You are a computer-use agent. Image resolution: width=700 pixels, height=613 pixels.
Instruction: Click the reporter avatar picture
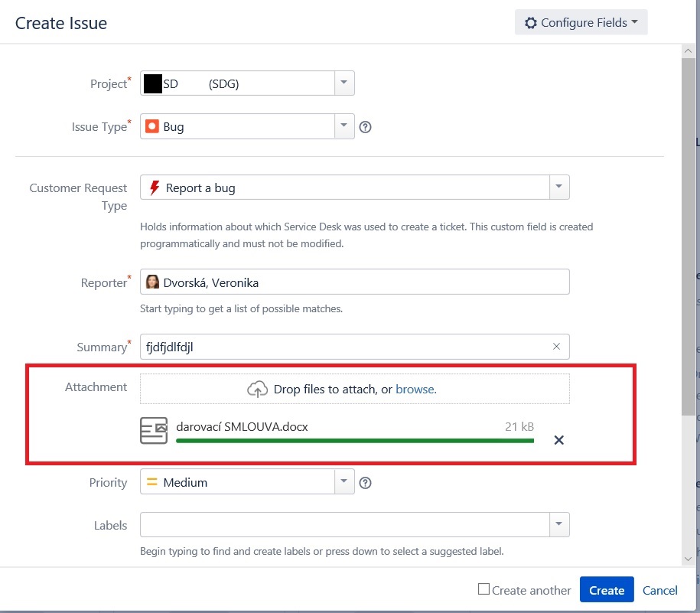[152, 282]
